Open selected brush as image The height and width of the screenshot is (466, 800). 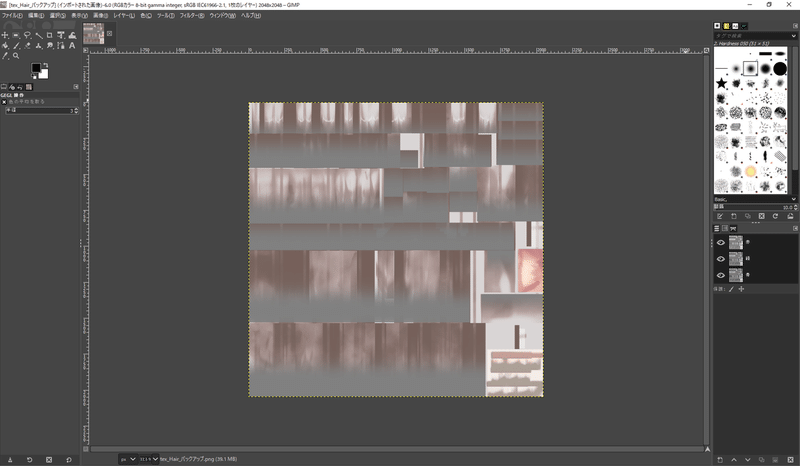point(790,216)
